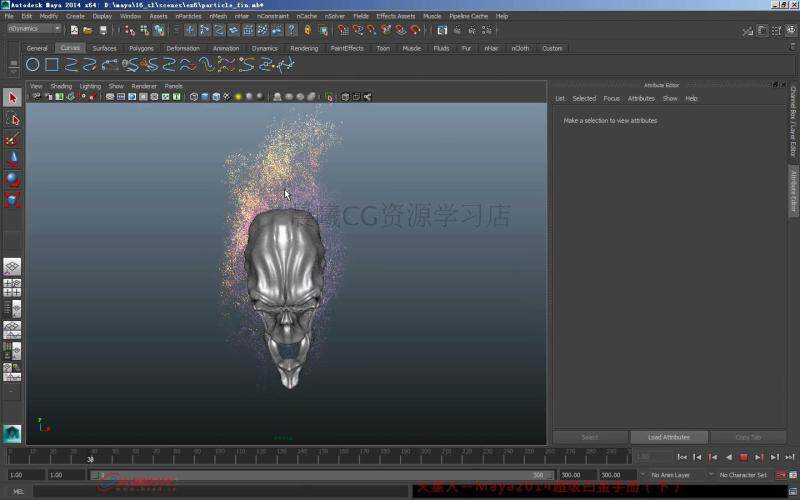Open the help question mark icon
The width and height of the screenshot is (800, 500).
pos(291,30)
